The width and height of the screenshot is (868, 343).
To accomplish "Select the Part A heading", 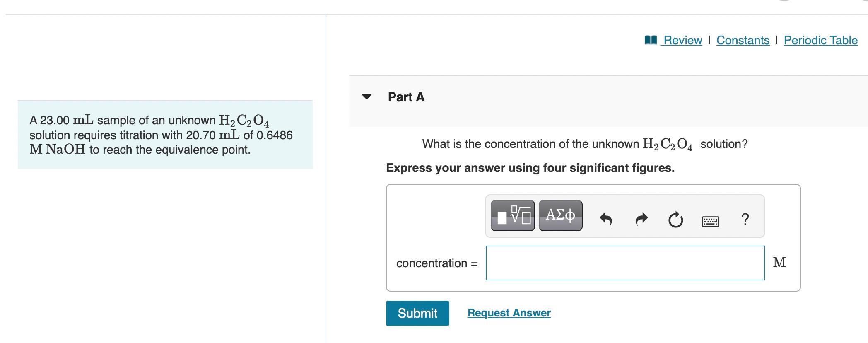I will (x=405, y=97).
